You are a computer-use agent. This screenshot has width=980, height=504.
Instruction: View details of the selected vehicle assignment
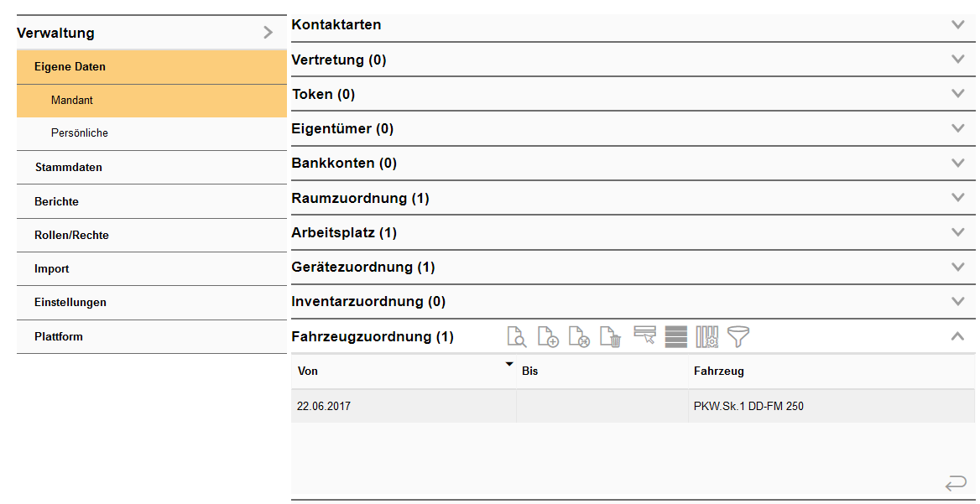[518, 336]
